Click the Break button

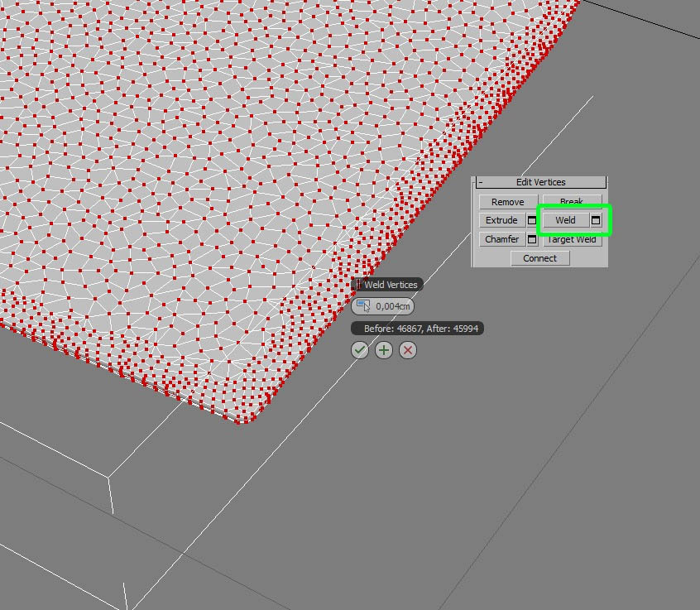(572, 201)
